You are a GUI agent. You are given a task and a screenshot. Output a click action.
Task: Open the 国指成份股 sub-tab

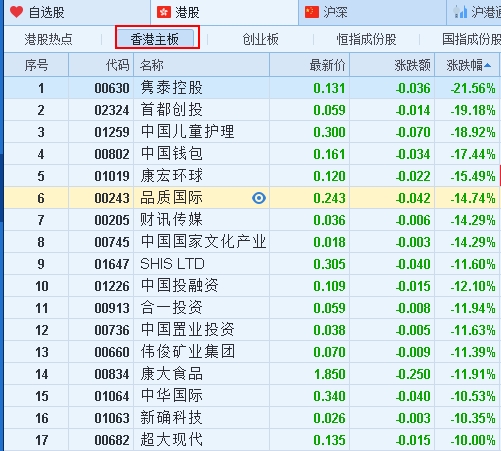[471, 39]
